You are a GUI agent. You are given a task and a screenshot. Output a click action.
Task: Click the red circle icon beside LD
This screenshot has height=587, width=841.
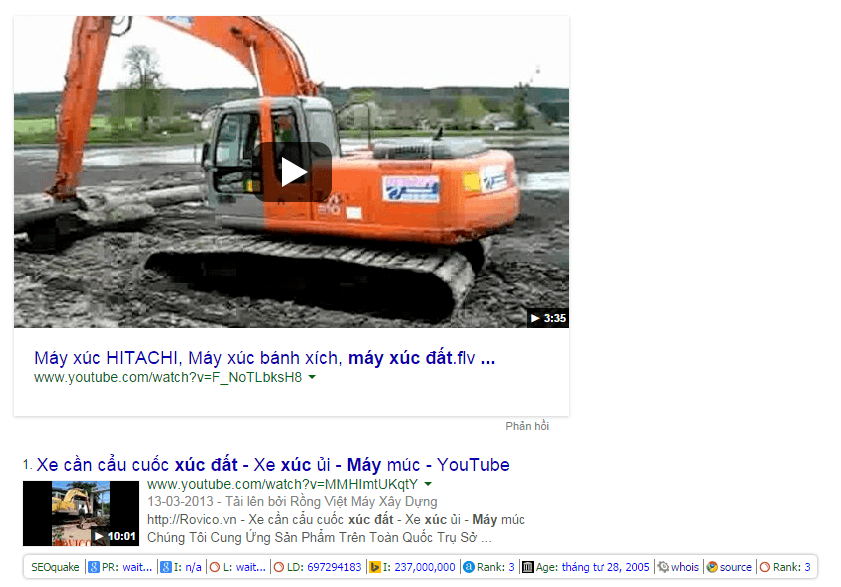click(279, 567)
